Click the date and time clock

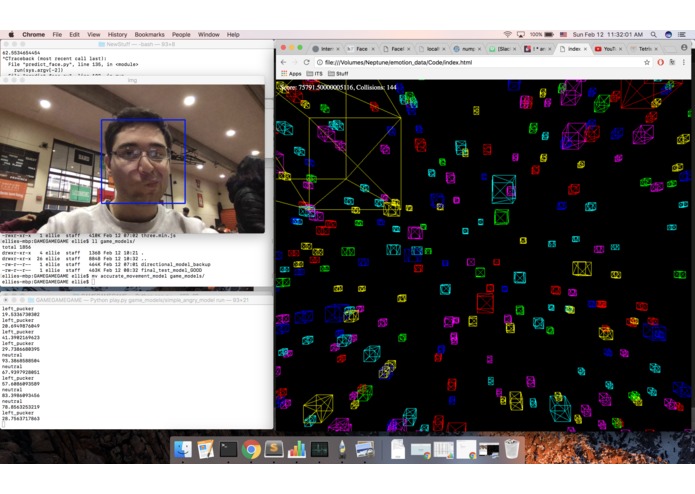pos(608,34)
